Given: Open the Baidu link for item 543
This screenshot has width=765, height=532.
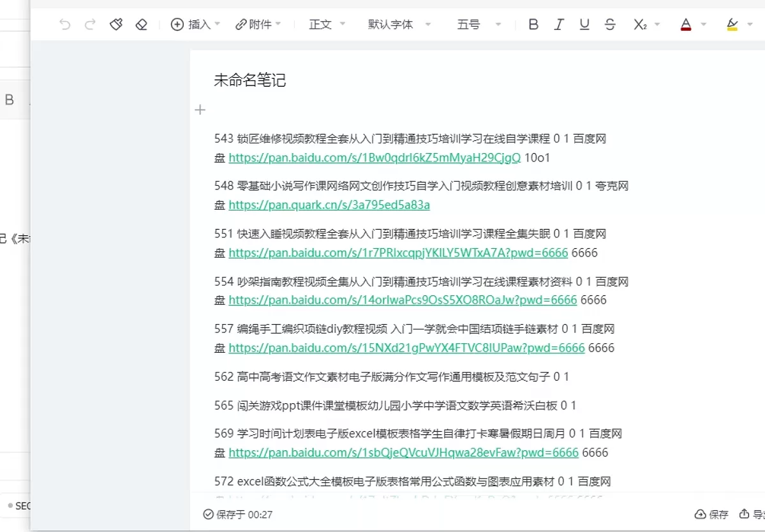Looking at the screenshot, I should (x=375, y=158).
